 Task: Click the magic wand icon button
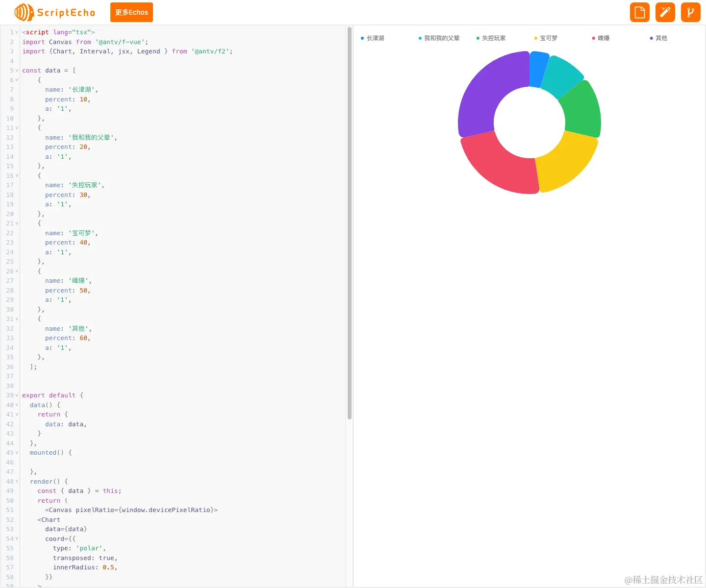(665, 12)
